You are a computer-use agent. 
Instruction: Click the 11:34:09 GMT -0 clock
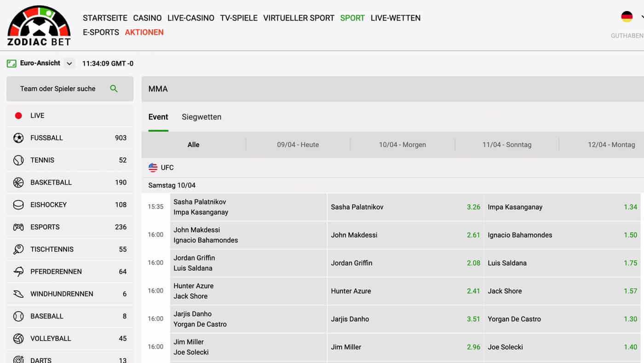[108, 64]
